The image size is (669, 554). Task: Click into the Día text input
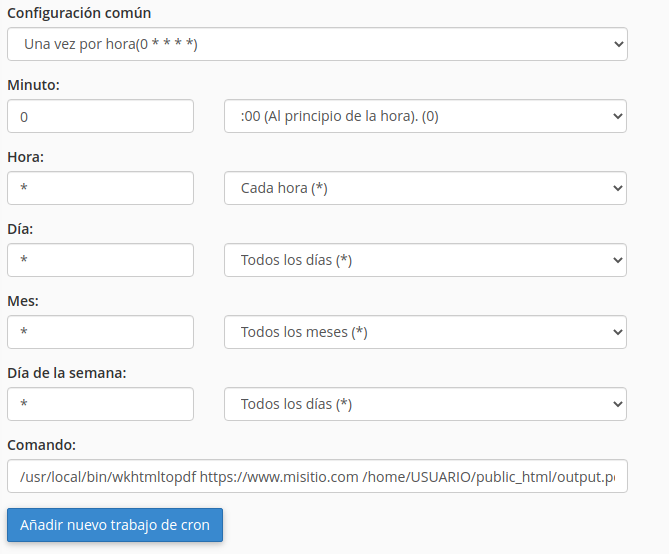click(100, 260)
